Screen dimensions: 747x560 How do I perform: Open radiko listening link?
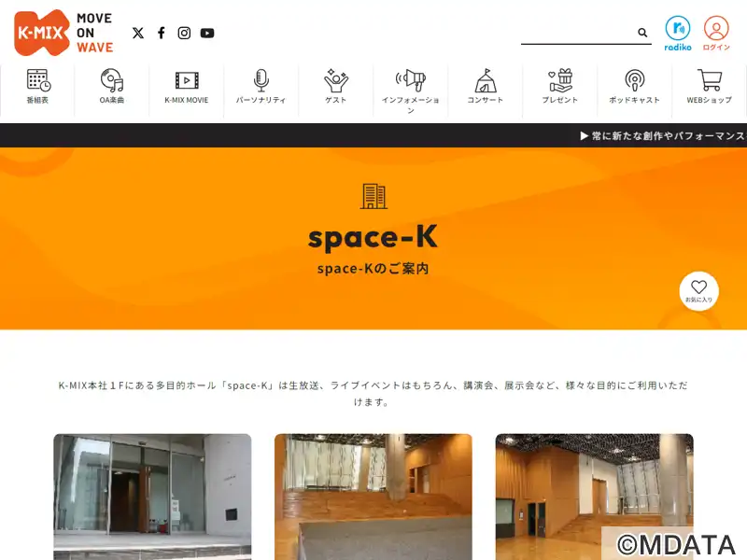click(678, 33)
